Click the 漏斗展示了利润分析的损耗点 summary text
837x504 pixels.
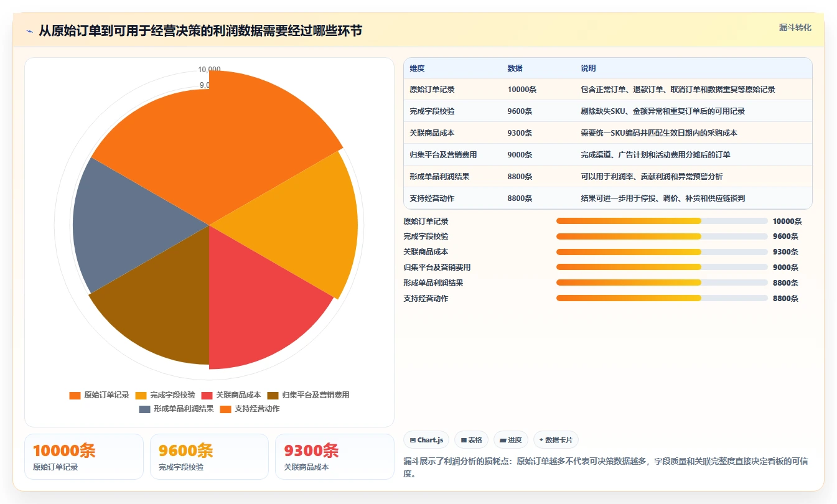pyautogui.click(x=606, y=467)
